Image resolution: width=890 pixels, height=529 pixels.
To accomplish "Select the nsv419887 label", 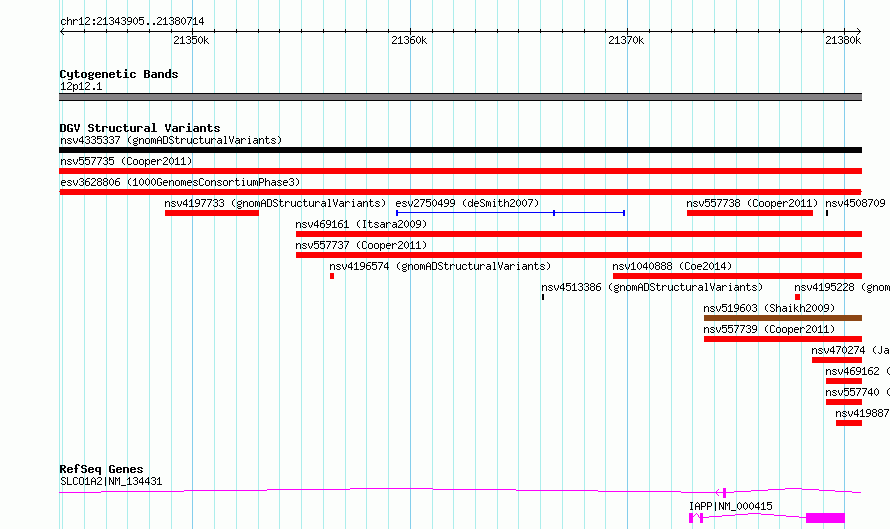I will 862,413.
